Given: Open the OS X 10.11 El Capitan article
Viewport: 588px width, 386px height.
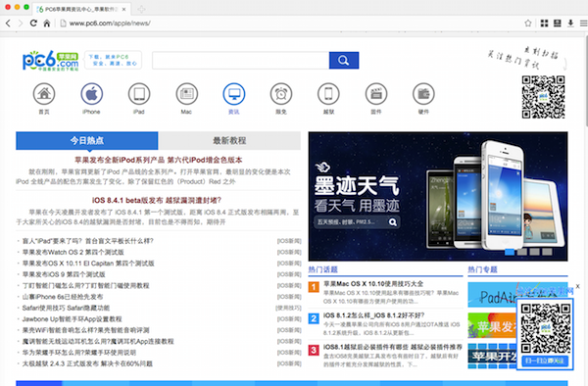Looking at the screenshot, I should 88,264.
